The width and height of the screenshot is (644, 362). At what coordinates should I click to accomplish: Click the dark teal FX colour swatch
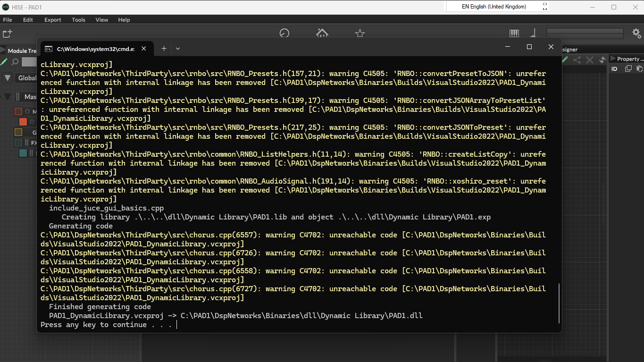coord(18,143)
